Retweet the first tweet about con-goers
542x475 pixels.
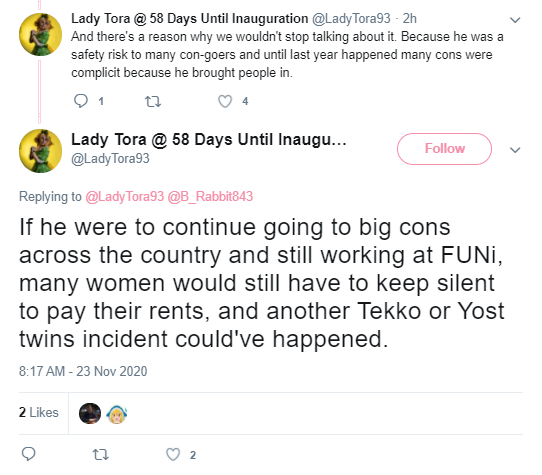point(152,101)
